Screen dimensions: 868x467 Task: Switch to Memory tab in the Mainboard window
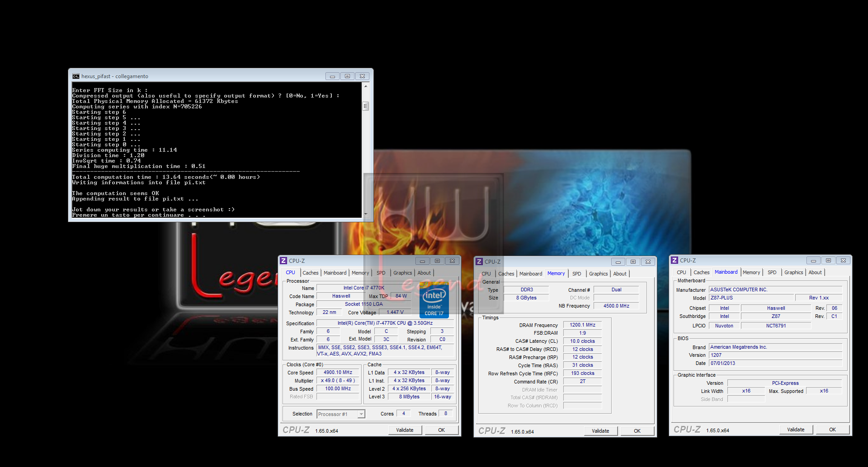coord(751,272)
